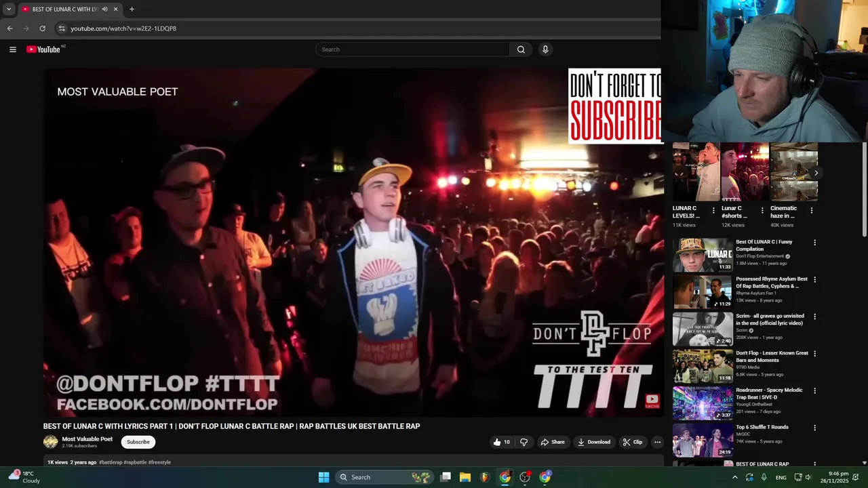The height and width of the screenshot is (488, 868).
Task: Create a Clip of the video
Action: [x=633, y=442]
